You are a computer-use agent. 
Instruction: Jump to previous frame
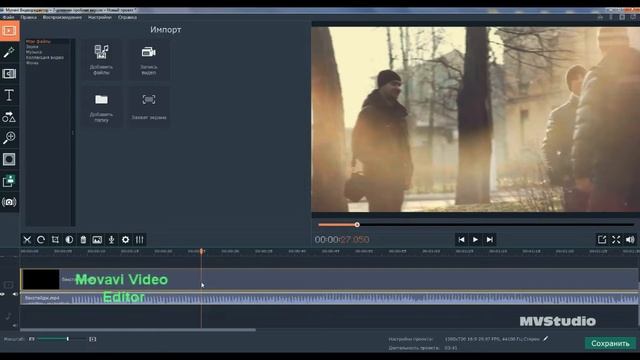pos(461,240)
